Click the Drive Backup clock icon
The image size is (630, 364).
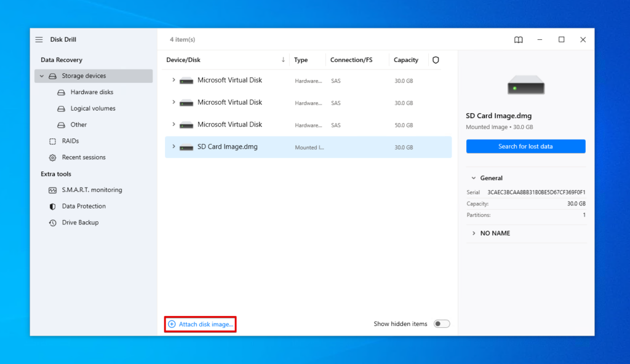tap(52, 223)
